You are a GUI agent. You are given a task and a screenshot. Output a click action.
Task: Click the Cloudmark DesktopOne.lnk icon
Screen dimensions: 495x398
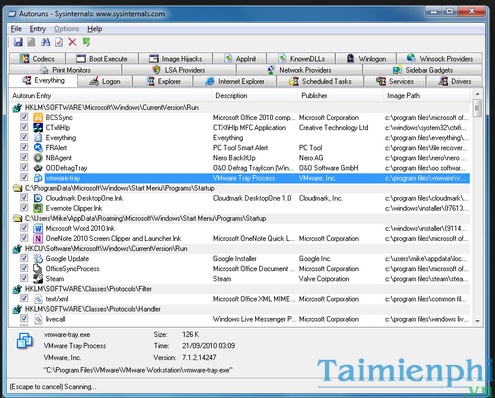click(38, 198)
